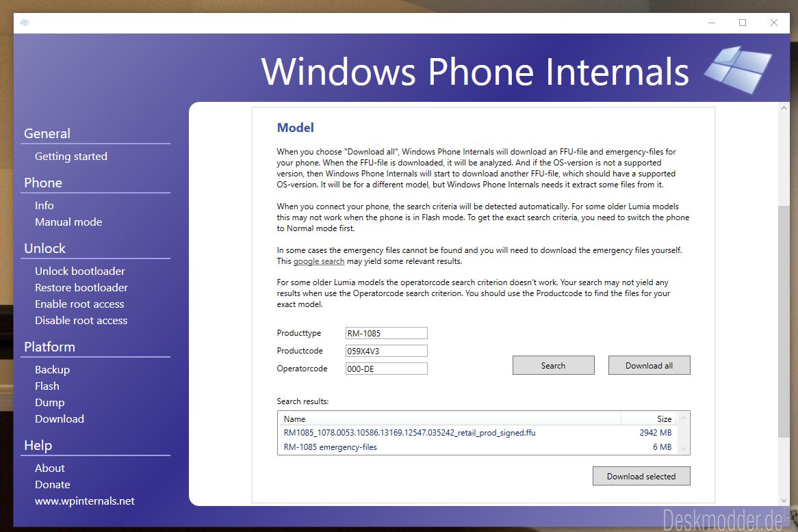Click the app icon in the title bar

pyautogui.click(x=25, y=23)
